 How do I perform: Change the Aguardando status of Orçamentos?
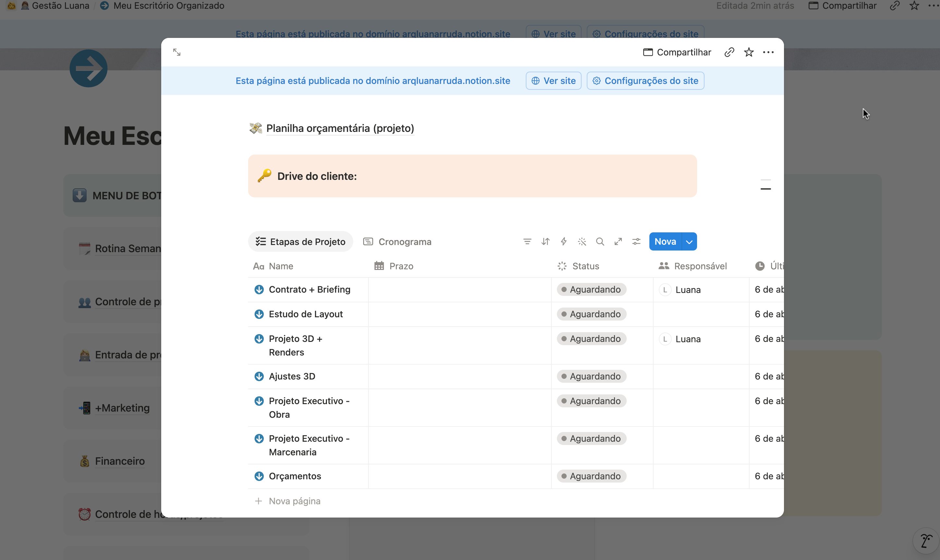click(x=591, y=476)
